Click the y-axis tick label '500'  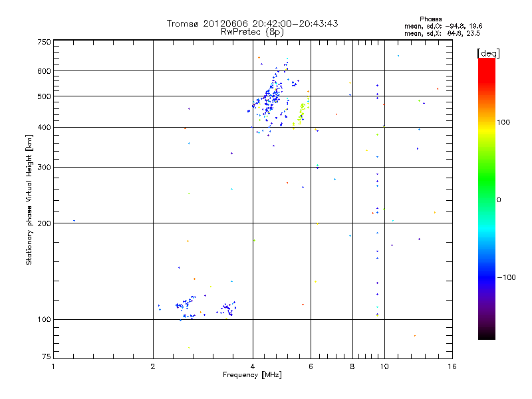click(x=45, y=96)
